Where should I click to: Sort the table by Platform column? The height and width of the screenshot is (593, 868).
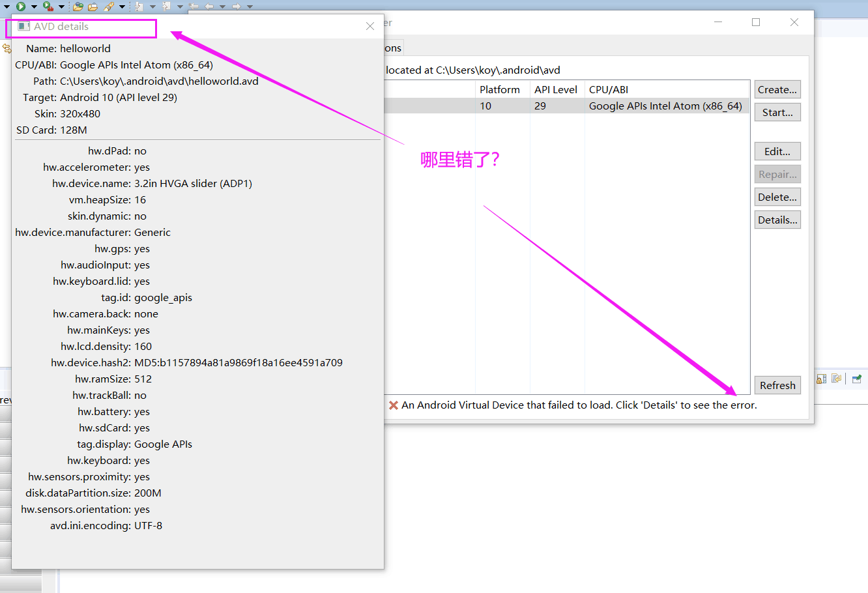pos(502,89)
